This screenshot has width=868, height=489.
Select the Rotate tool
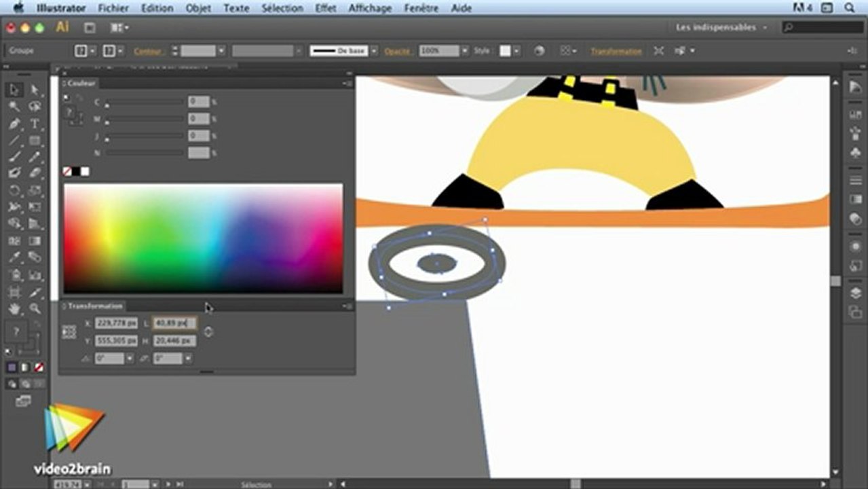tap(15, 190)
